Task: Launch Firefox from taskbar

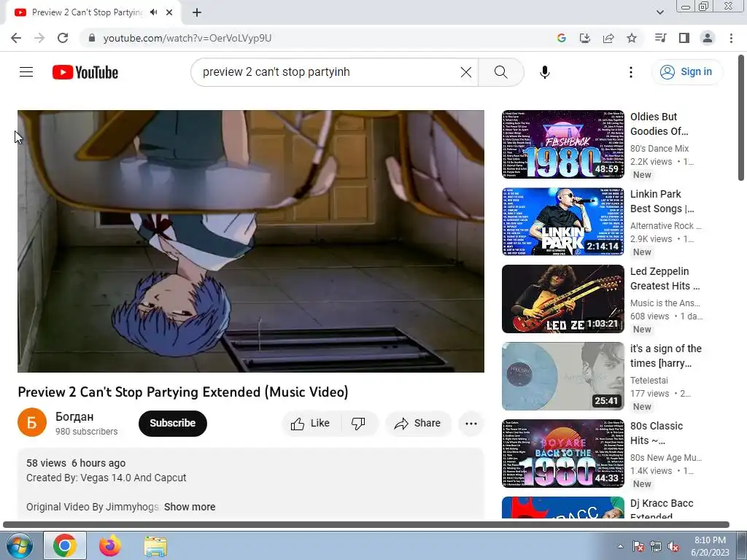Action: 109,545
